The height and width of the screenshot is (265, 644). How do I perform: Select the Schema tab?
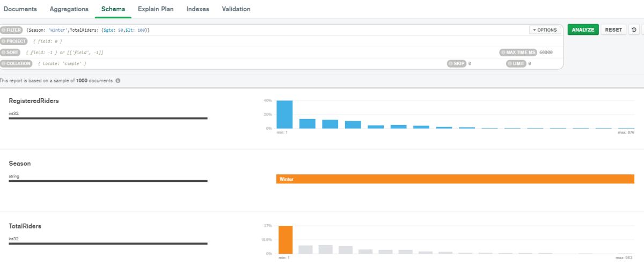coord(113,9)
